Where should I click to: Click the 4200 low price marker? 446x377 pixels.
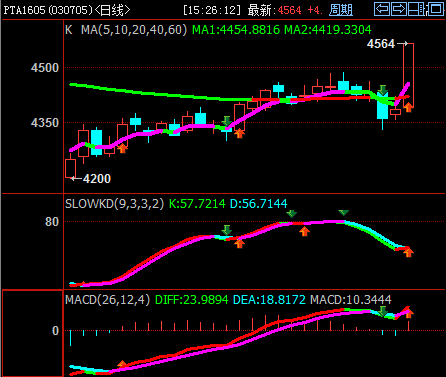(97, 179)
